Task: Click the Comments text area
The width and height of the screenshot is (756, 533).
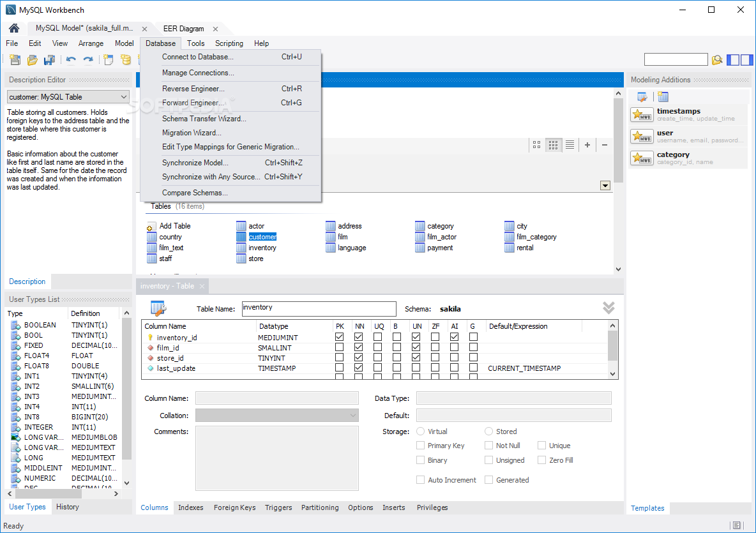Action: pos(276,458)
